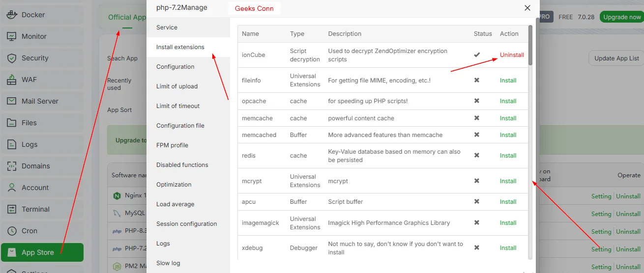Click the fileinfo status cross icon
Image resolution: width=644 pixels, height=273 pixels.
(x=477, y=80)
